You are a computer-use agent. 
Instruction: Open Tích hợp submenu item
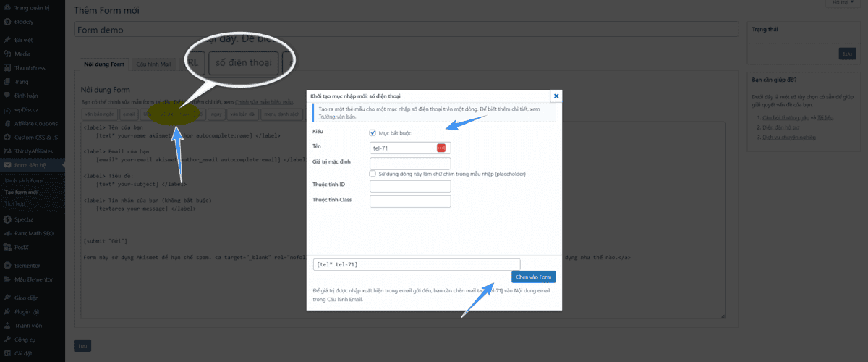(x=14, y=204)
